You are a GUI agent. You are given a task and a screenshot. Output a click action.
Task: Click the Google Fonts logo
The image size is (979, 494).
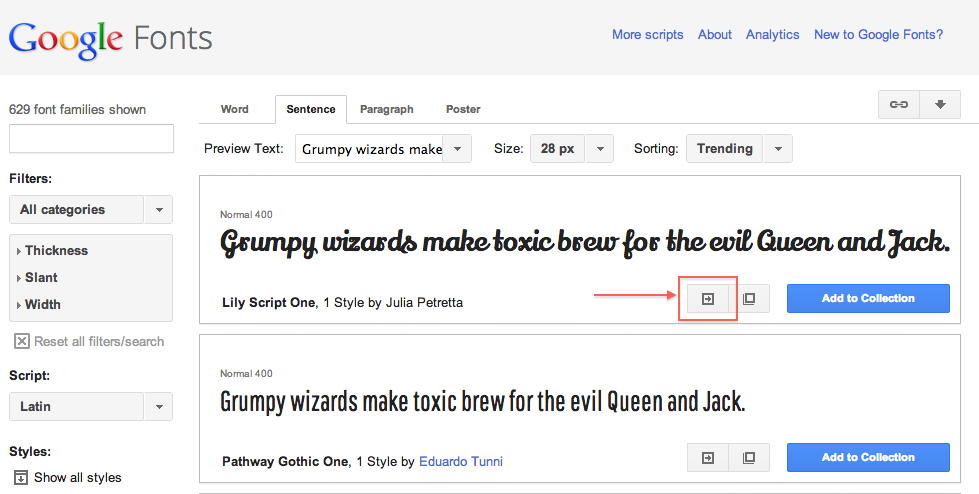tap(110, 38)
